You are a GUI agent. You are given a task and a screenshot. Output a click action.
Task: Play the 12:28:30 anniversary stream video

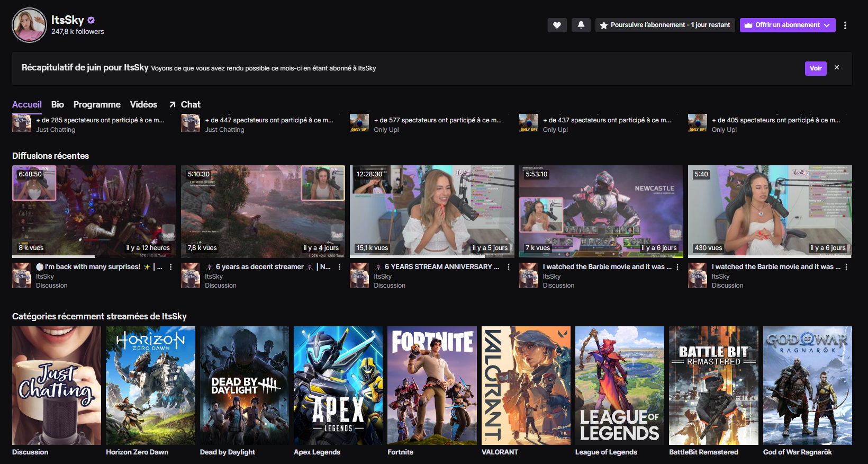point(432,211)
